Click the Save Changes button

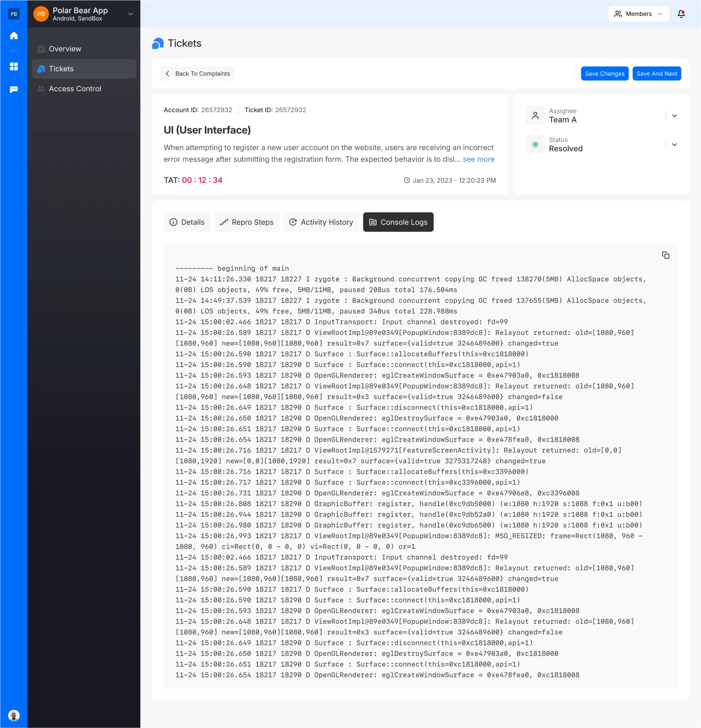604,73
